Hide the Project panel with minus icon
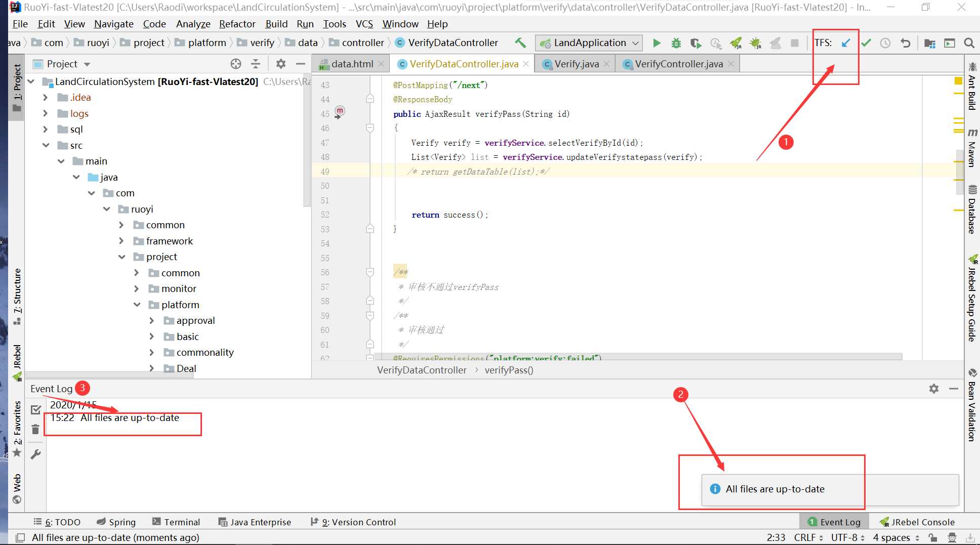The height and width of the screenshot is (545, 980). point(301,64)
